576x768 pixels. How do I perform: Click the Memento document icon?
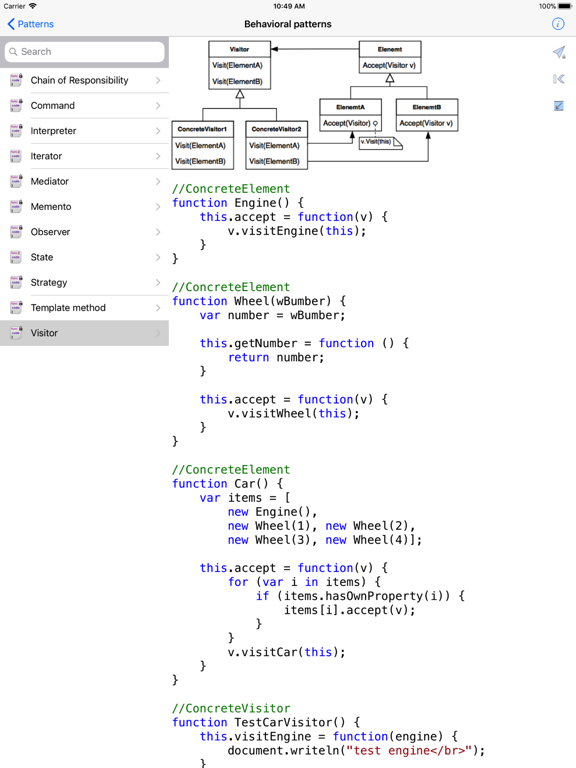click(16, 207)
